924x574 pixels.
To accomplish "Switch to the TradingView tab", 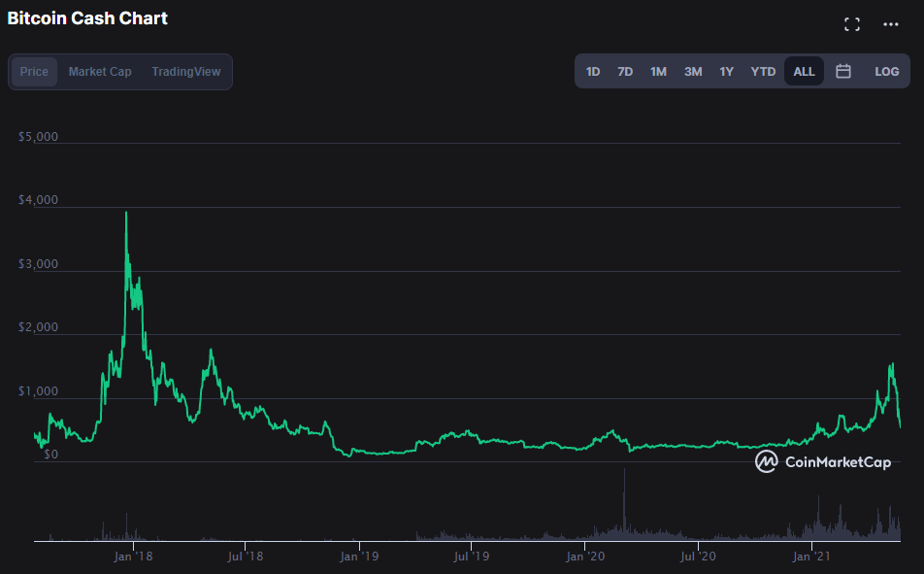I will click(186, 71).
